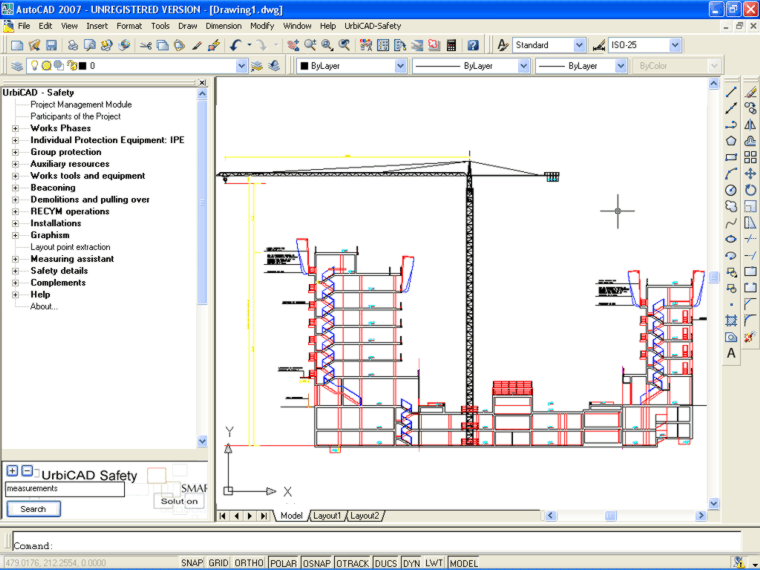
Task: Select the Multiline Text A tool
Action: (x=731, y=353)
